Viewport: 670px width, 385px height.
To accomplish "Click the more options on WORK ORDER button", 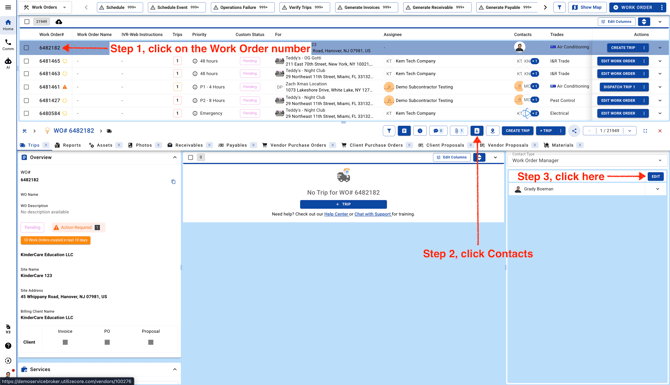I will coord(662,7).
